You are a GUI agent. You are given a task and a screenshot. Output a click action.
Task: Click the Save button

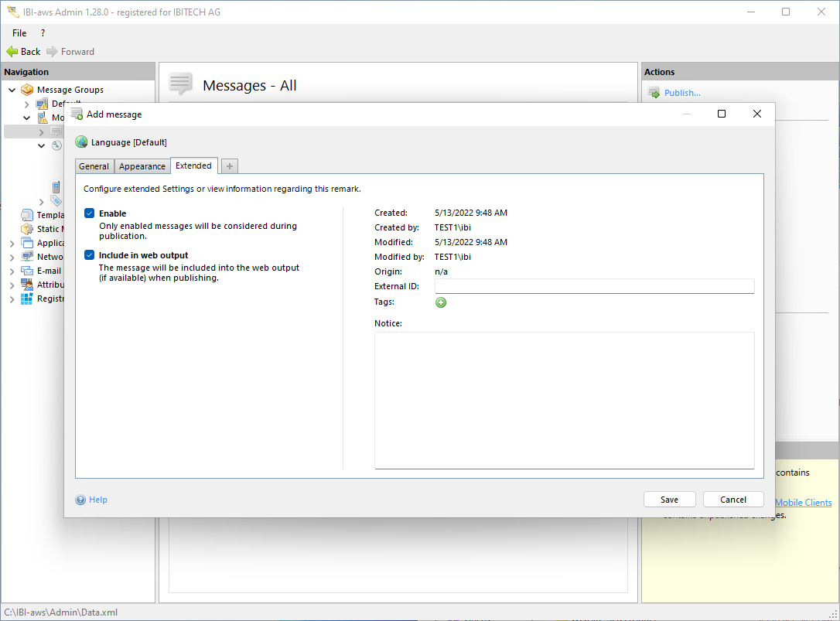[x=669, y=500]
